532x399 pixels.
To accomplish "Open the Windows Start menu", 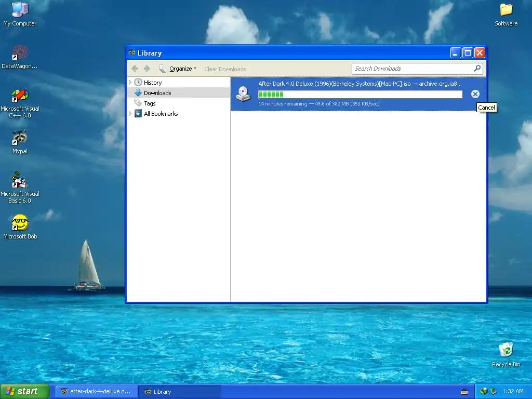I will [x=25, y=391].
